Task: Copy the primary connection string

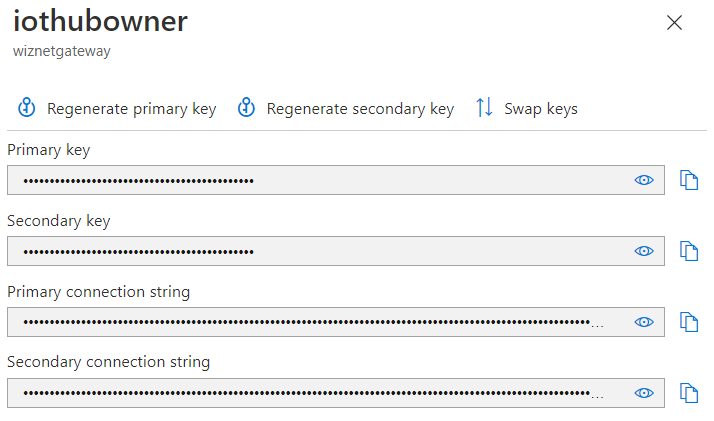Action: [688, 322]
